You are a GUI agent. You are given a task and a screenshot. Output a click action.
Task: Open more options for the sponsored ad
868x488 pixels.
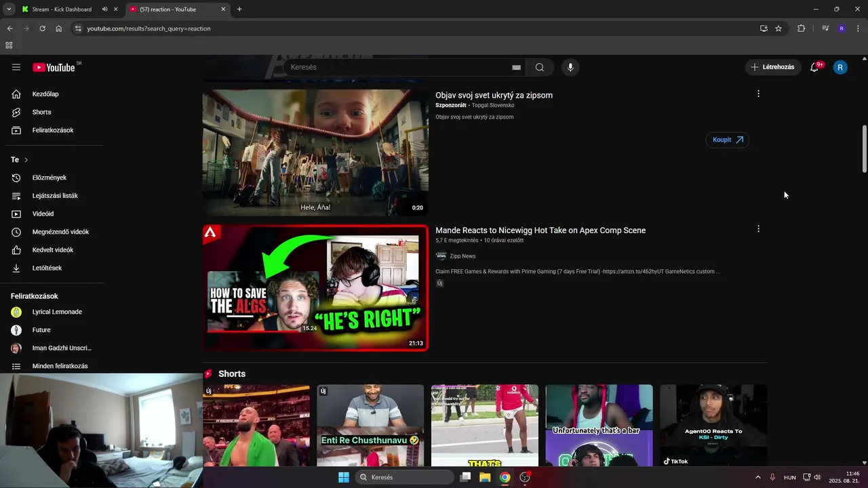[758, 94]
